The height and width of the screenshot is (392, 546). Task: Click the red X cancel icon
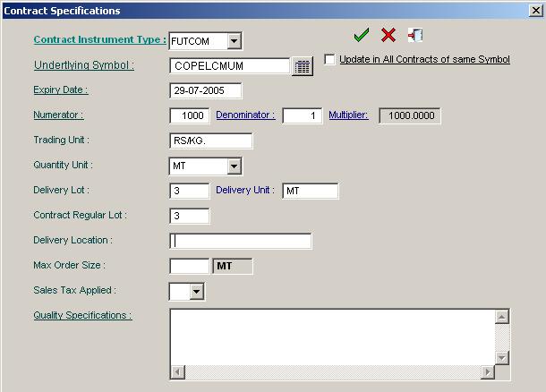[x=388, y=35]
